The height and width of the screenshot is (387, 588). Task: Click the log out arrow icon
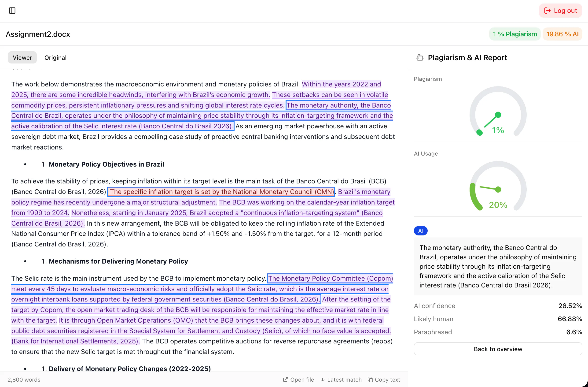coord(547,11)
